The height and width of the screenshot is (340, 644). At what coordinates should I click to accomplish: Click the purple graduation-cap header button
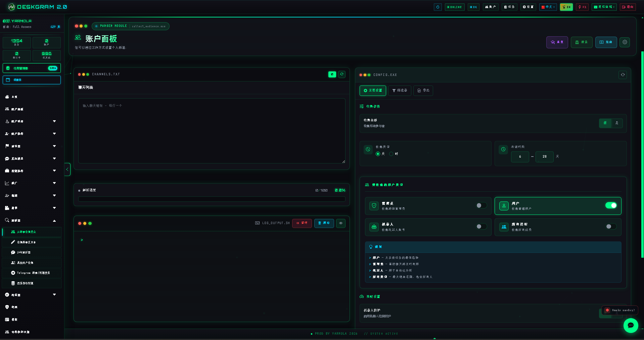pos(557,42)
